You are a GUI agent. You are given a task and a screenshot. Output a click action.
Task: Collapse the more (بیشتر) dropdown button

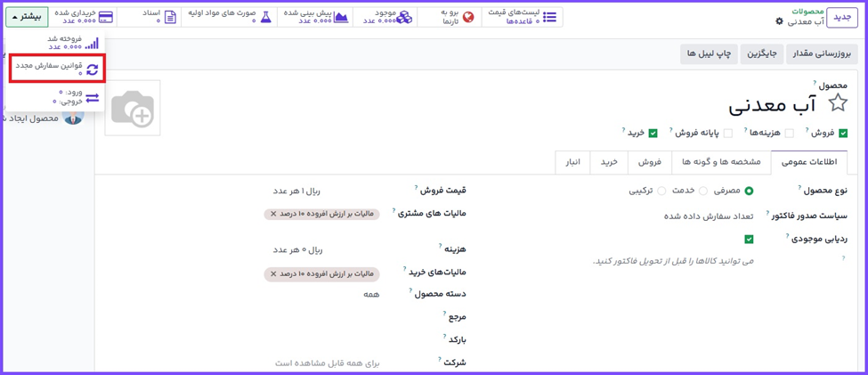pyautogui.click(x=27, y=17)
